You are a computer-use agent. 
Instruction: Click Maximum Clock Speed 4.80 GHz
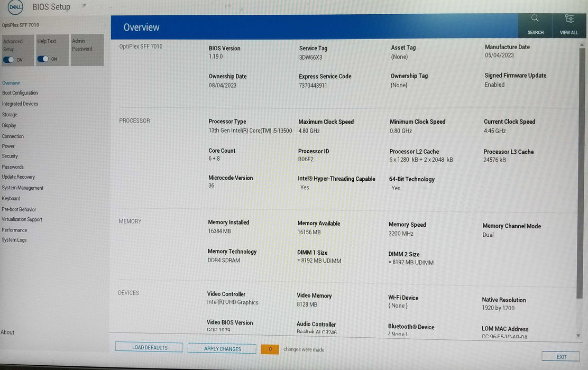click(309, 131)
